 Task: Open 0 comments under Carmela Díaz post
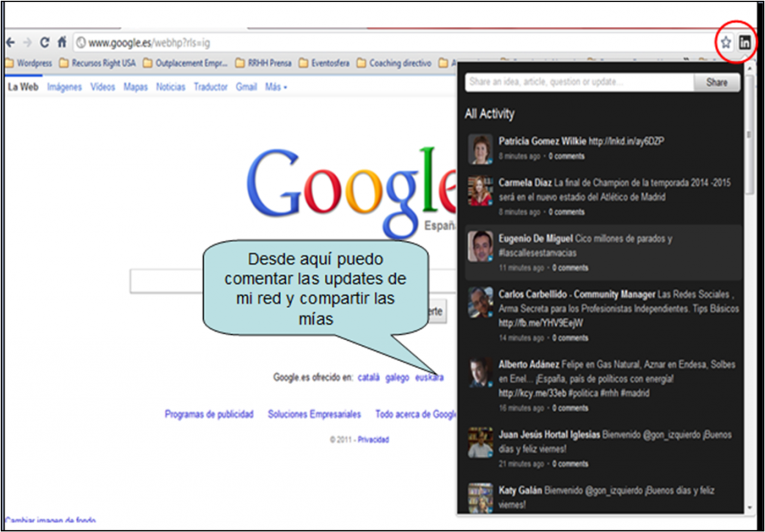coord(566,211)
